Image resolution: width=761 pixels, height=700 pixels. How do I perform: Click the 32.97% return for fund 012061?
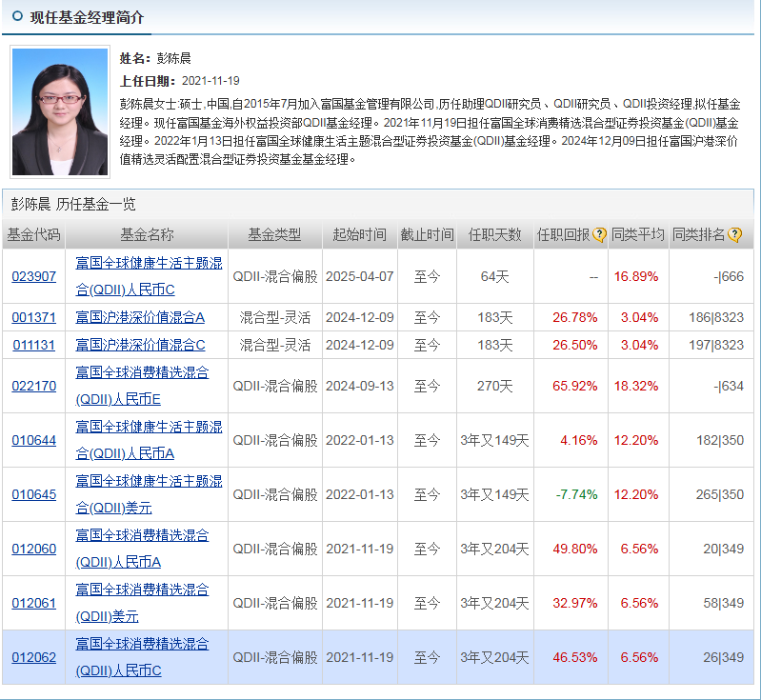(x=574, y=604)
